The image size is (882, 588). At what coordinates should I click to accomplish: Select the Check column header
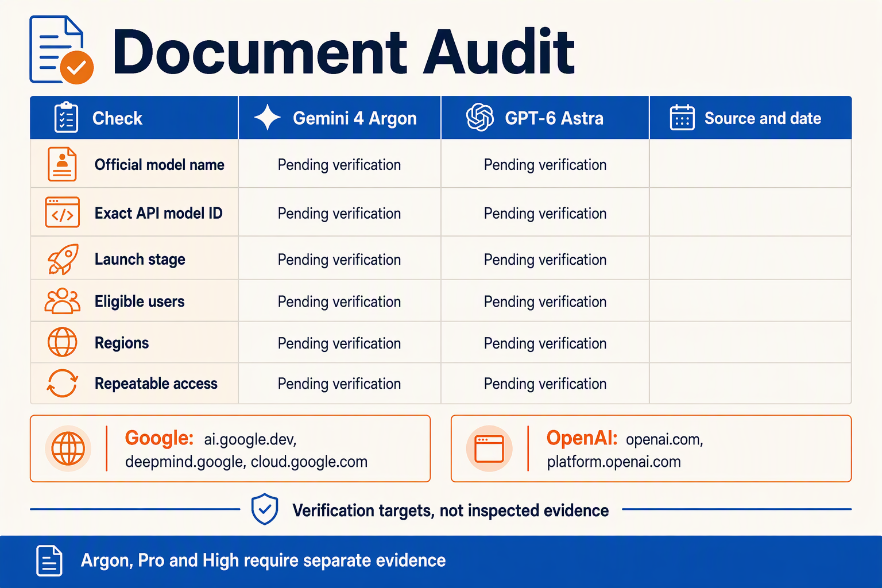tap(134, 118)
